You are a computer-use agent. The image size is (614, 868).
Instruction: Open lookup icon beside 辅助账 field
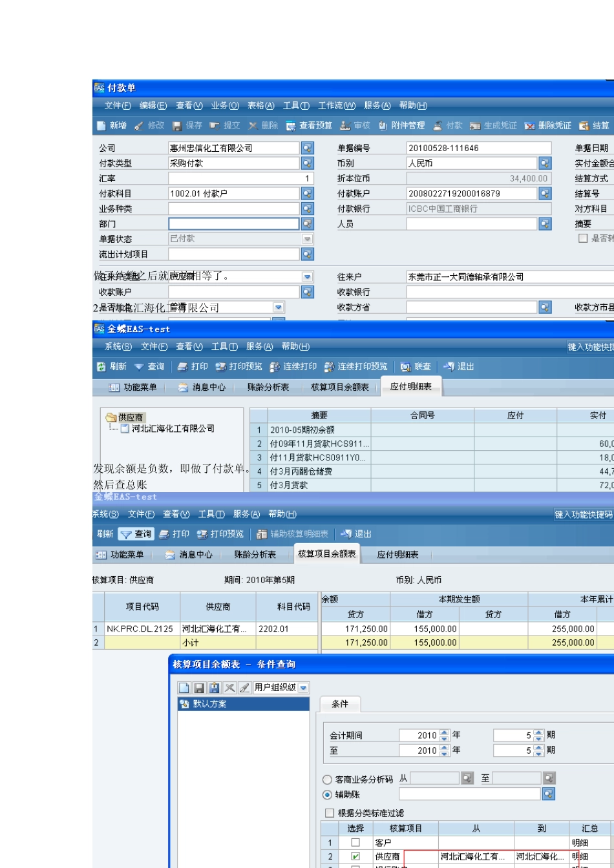coord(548,794)
